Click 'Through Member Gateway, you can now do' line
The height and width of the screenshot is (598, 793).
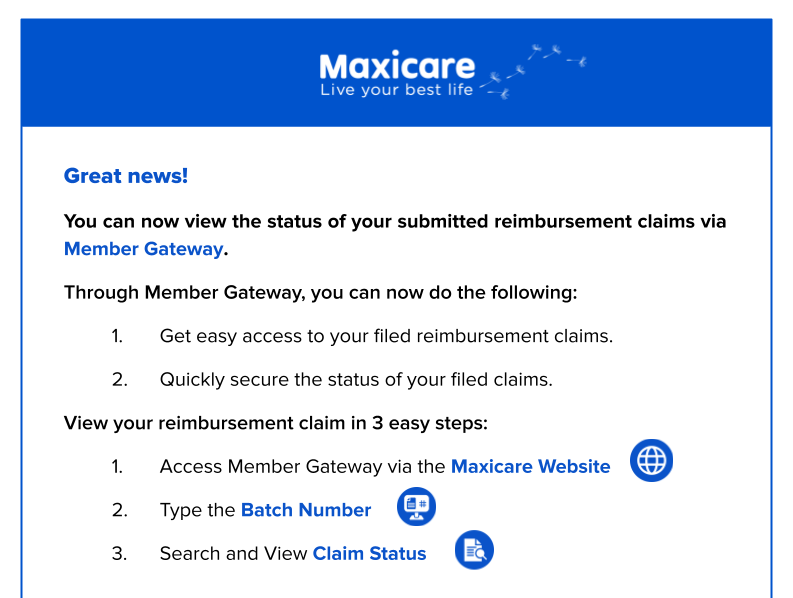coord(320,292)
